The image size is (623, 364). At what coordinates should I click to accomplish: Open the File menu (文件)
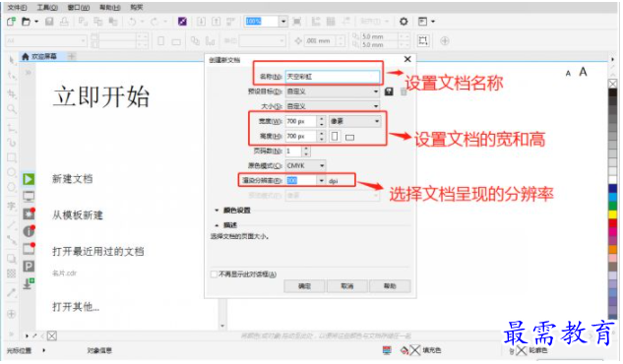point(17,7)
